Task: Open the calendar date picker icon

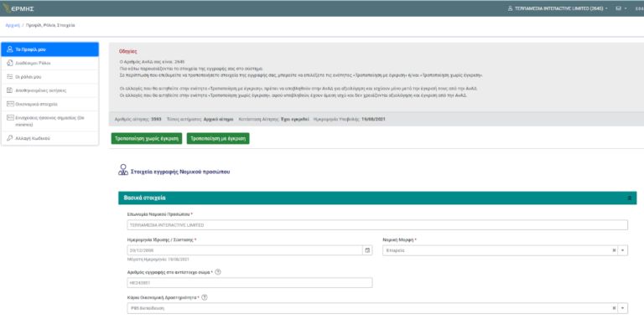Action: [367, 250]
